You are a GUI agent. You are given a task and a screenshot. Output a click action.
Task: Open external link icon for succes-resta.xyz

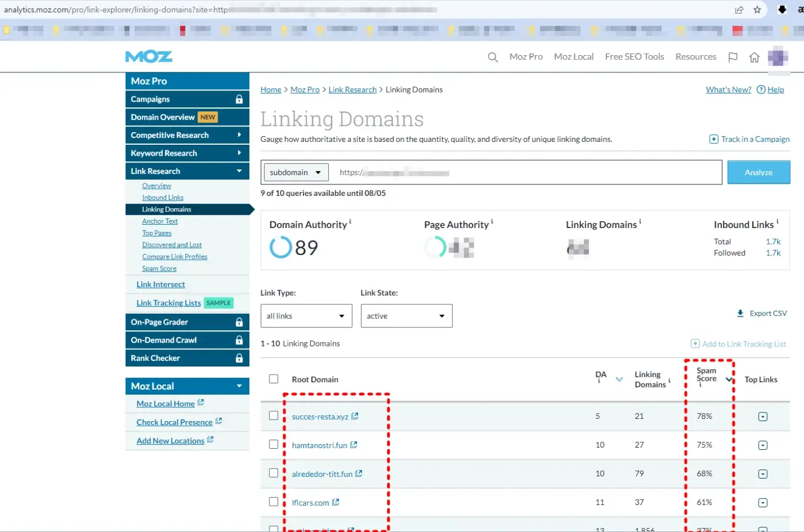pyautogui.click(x=355, y=416)
